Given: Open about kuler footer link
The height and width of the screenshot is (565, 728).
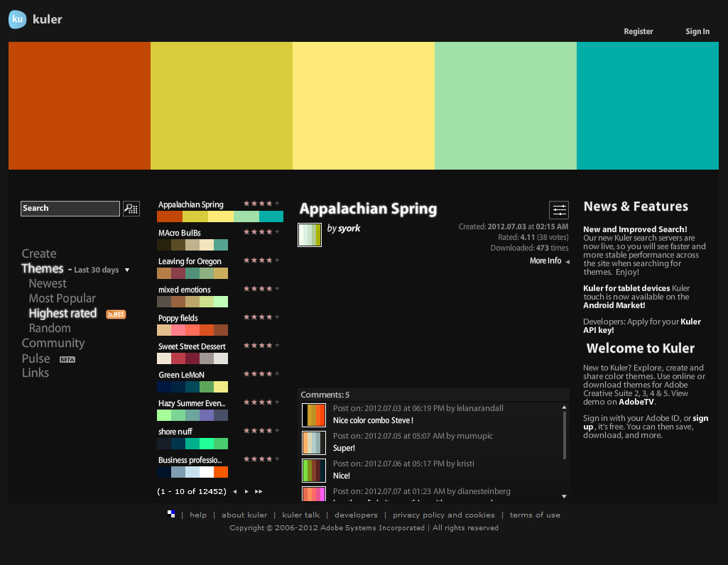Looking at the screenshot, I should pyautogui.click(x=244, y=515).
